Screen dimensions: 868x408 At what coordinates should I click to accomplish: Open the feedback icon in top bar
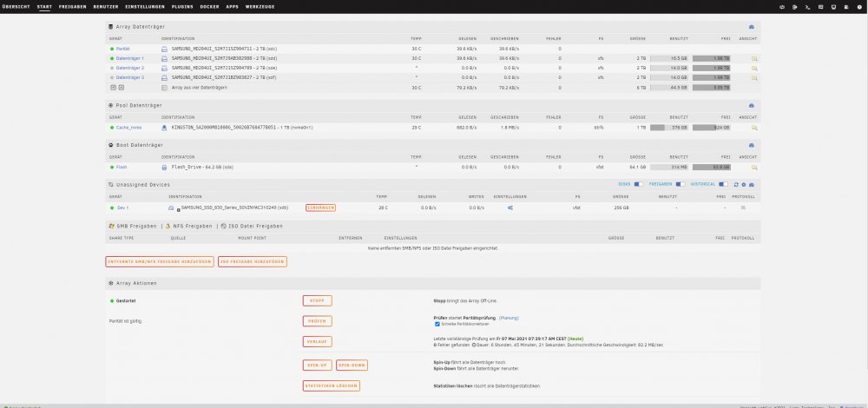(821, 7)
